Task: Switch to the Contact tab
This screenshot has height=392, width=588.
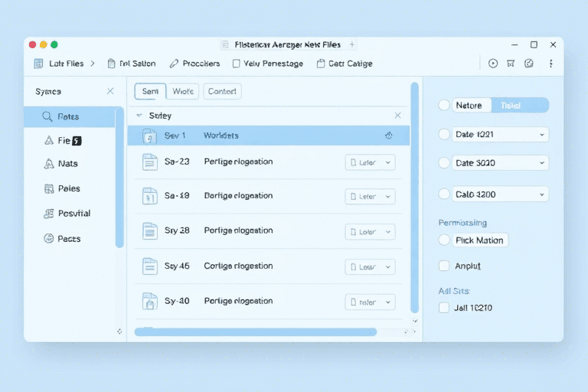Action: pos(222,91)
